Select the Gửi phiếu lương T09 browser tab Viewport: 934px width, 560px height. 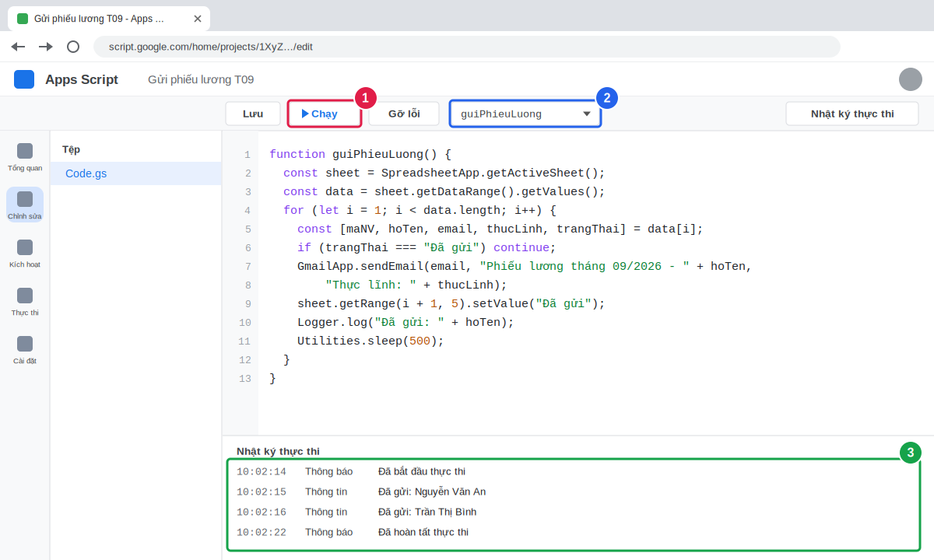click(x=109, y=19)
